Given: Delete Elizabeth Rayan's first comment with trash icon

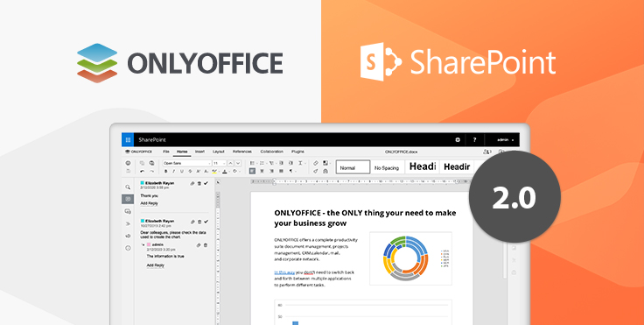Looking at the screenshot, I should pos(199,183).
